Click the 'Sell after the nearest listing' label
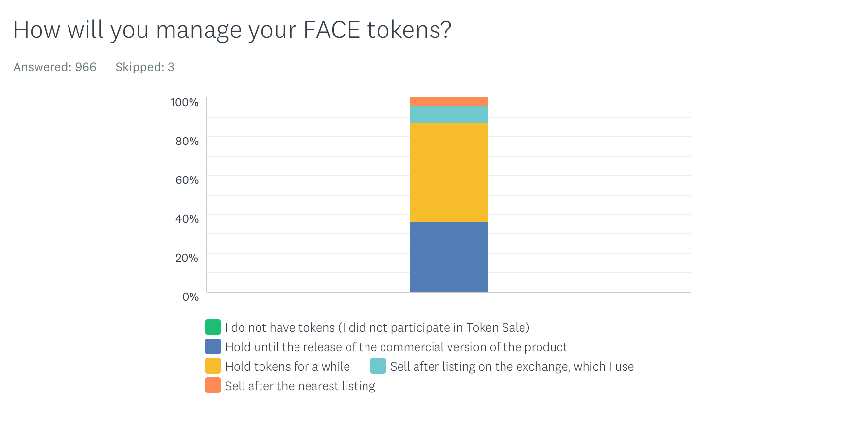 (300, 386)
